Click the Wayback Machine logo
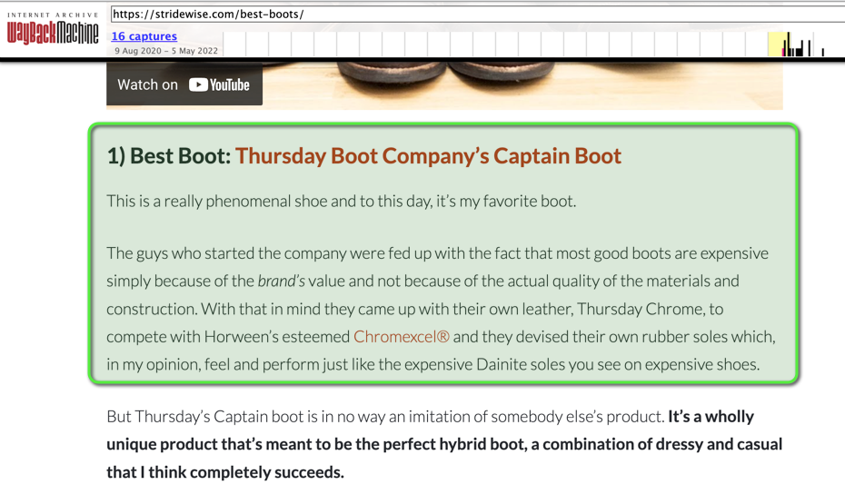 [x=53, y=28]
